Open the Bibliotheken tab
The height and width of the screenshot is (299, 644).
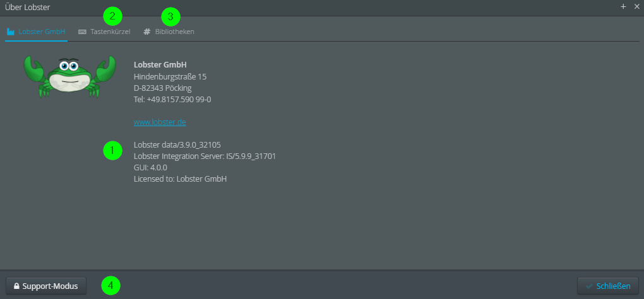[169, 32]
